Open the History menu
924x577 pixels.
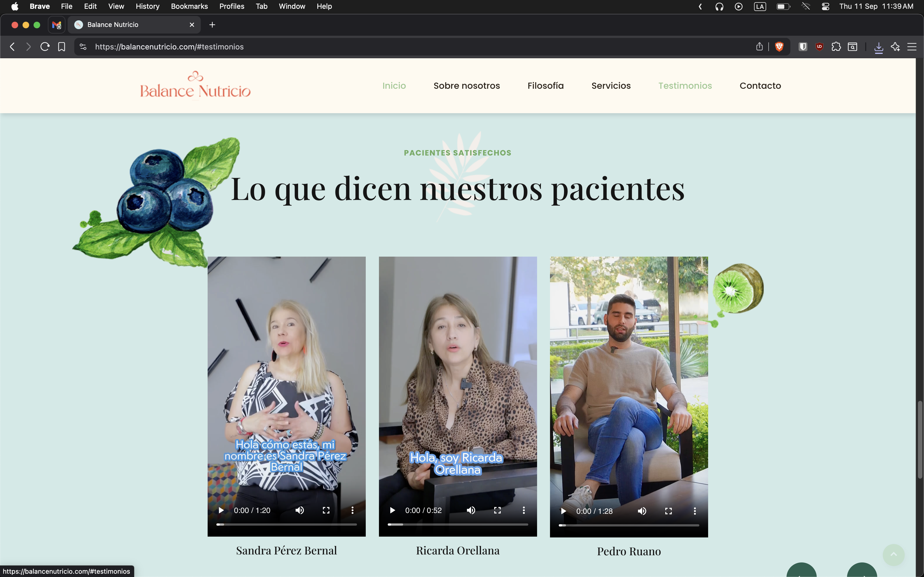(x=147, y=6)
